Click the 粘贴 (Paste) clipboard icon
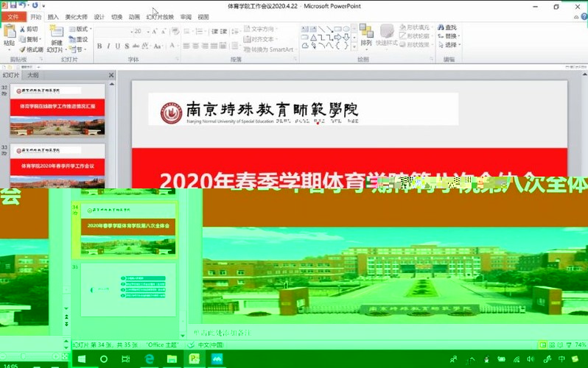 click(10, 32)
